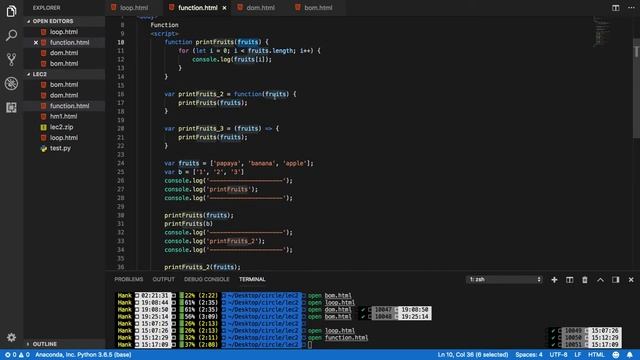Switch to the Debug Console tab
This screenshot has width=640, height=360.
(x=207, y=280)
